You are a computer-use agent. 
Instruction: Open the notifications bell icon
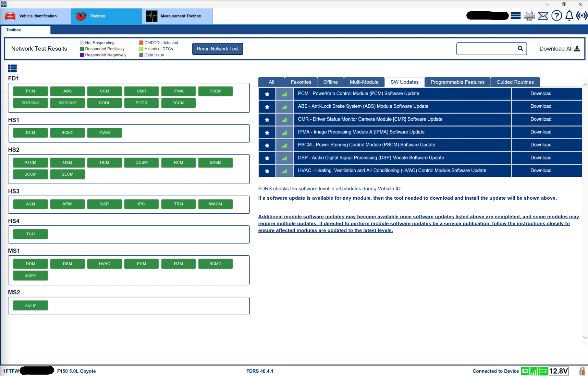(569, 16)
